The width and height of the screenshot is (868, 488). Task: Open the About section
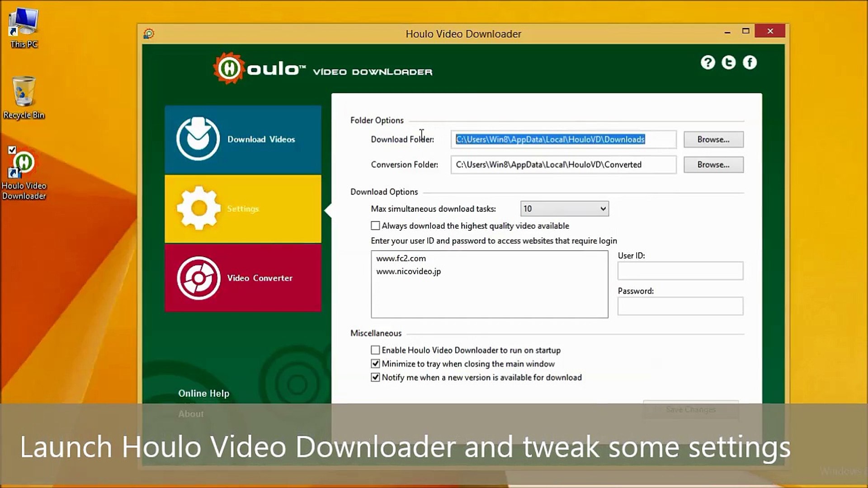(191, 413)
